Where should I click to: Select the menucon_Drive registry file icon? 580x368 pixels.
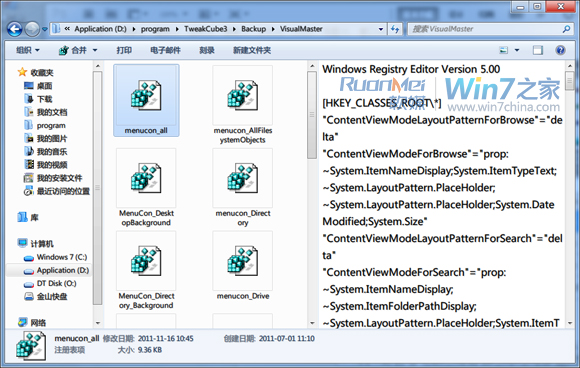point(242,261)
